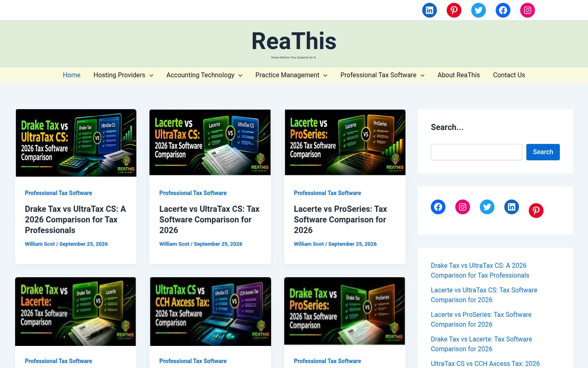Open sidebar link Drake Tax vs Lacerte
Viewport: 588px width, 368px height.
coord(481,344)
